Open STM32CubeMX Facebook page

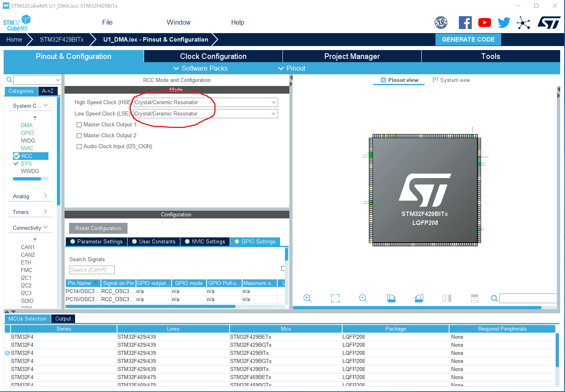(x=465, y=23)
